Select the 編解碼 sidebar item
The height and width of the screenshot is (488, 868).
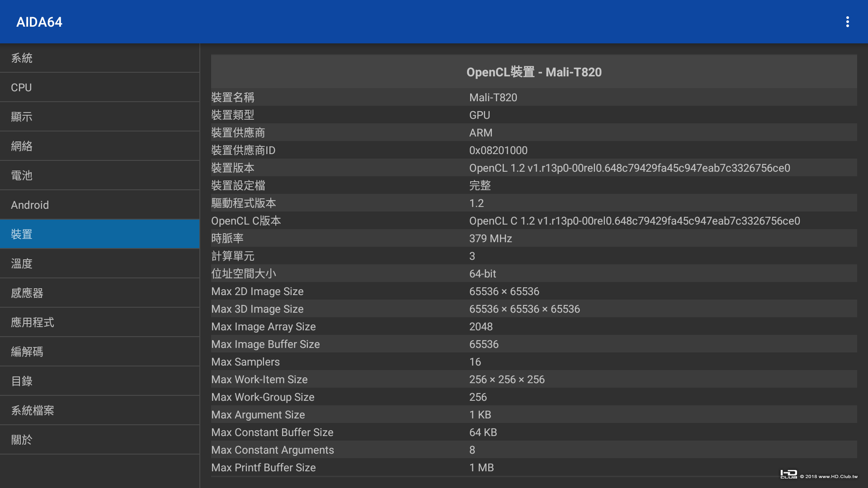[x=99, y=352]
